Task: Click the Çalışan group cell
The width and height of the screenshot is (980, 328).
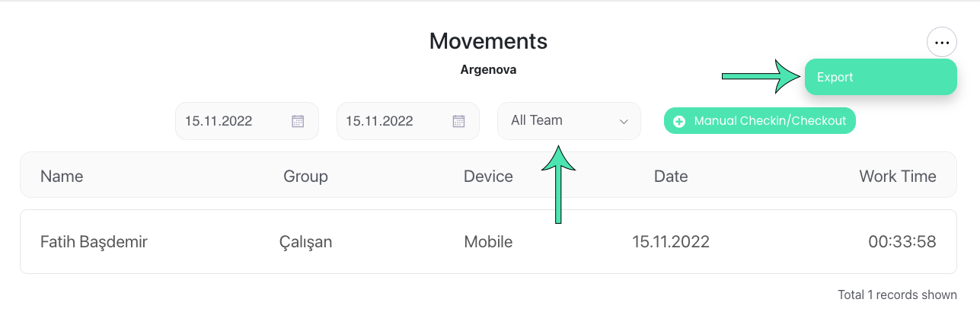Action: [305, 242]
